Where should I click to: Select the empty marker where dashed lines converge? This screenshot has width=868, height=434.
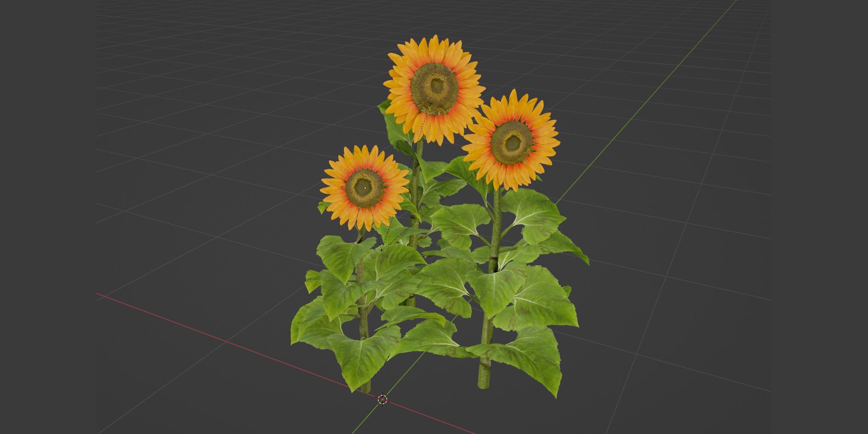pyautogui.click(x=382, y=249)
